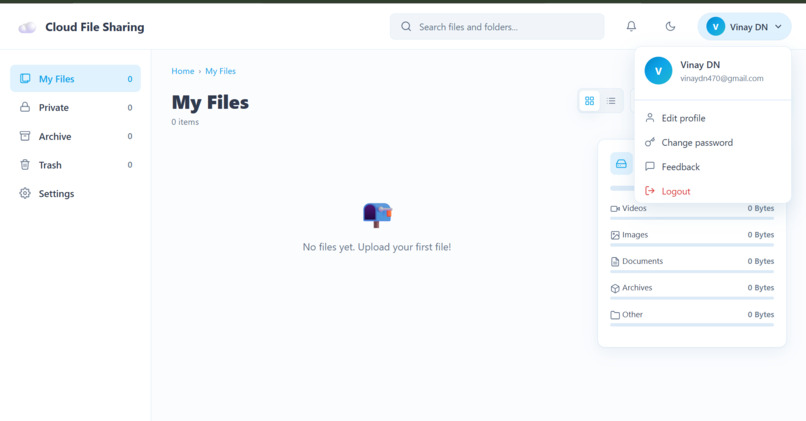Click the Cloud File Sharing logo icon
This screenshot has width=806, height=421.
coord(27,27)
